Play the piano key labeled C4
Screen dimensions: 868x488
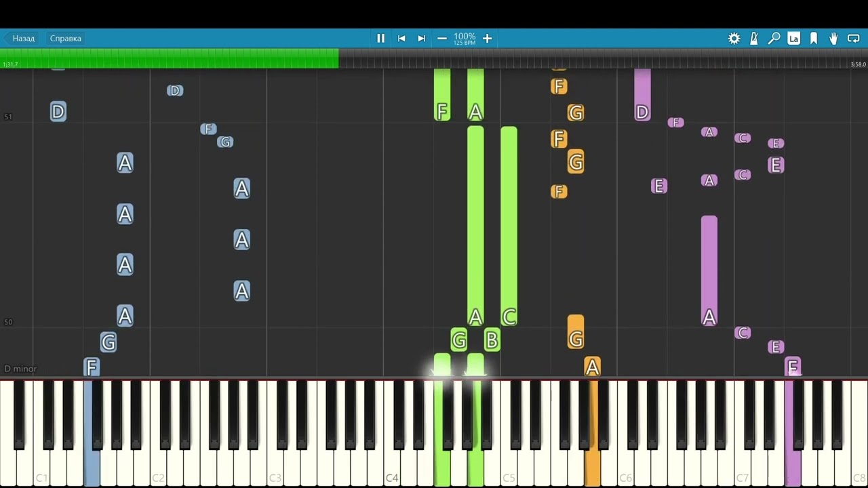(x=391, y=468)
